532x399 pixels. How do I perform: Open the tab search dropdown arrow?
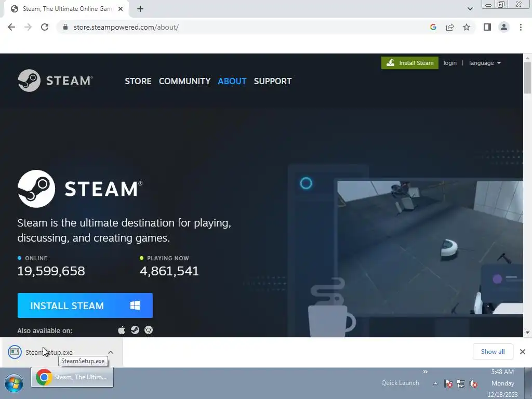(470, 9)
